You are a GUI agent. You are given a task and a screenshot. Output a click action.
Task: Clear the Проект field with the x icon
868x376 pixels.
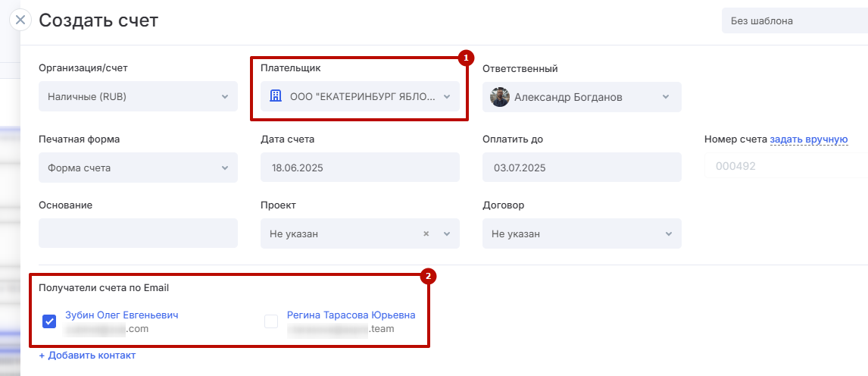(426, 234)
